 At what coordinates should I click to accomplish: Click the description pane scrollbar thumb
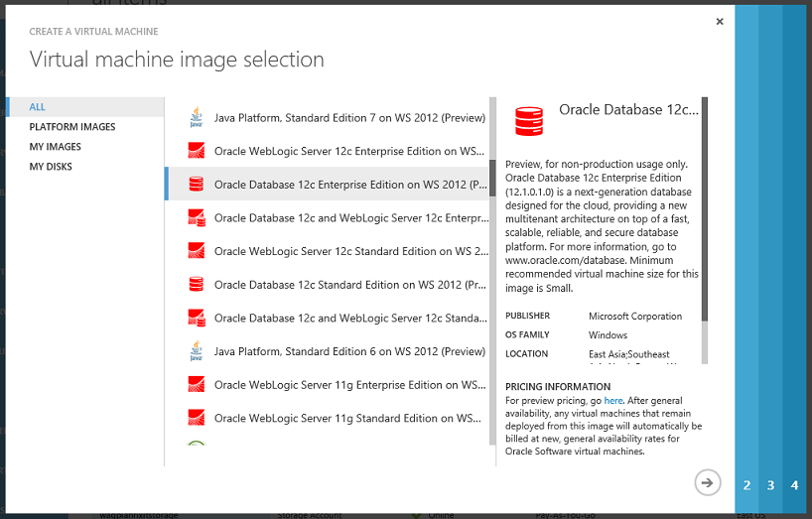[x=704, y=208]
